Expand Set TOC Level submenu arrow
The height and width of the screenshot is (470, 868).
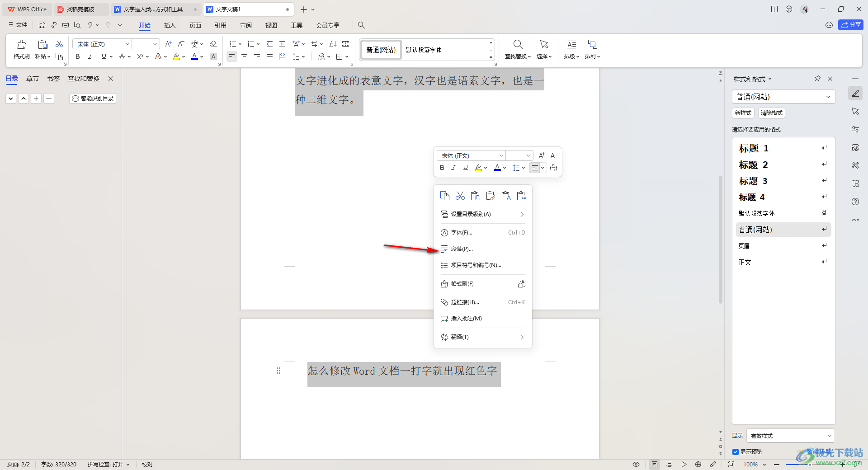[522, 214]
